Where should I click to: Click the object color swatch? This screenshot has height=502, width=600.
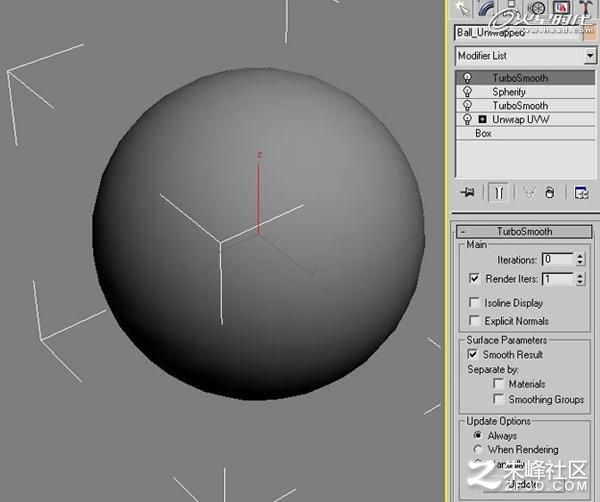tap(590, 33)
